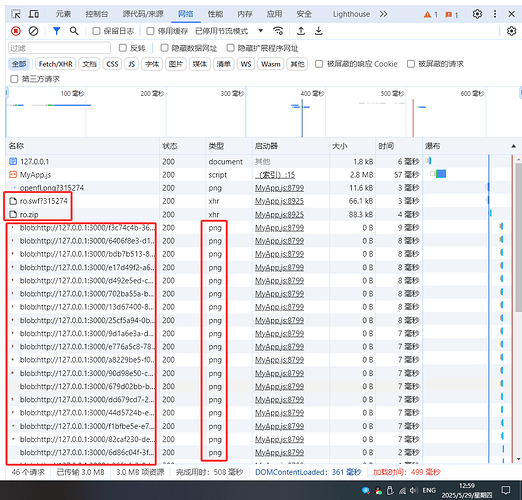Import HAR file upload icon
522x500 pixels.
click(301, 31)
